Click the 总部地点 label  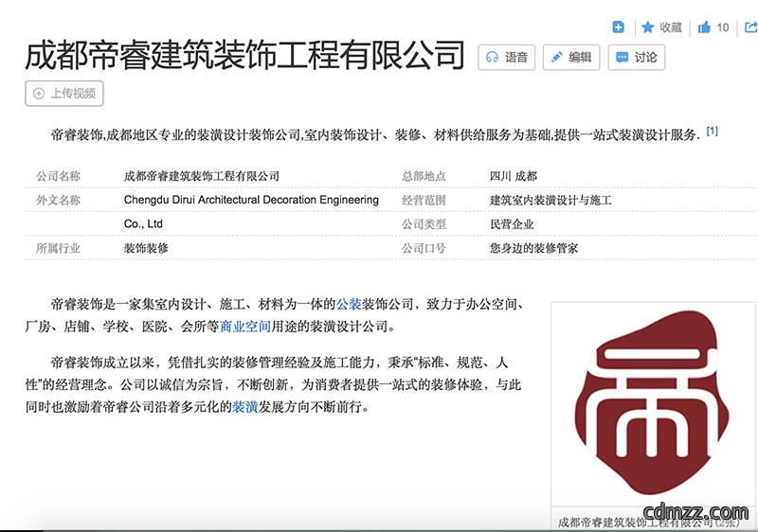click(x=424, y=176)
